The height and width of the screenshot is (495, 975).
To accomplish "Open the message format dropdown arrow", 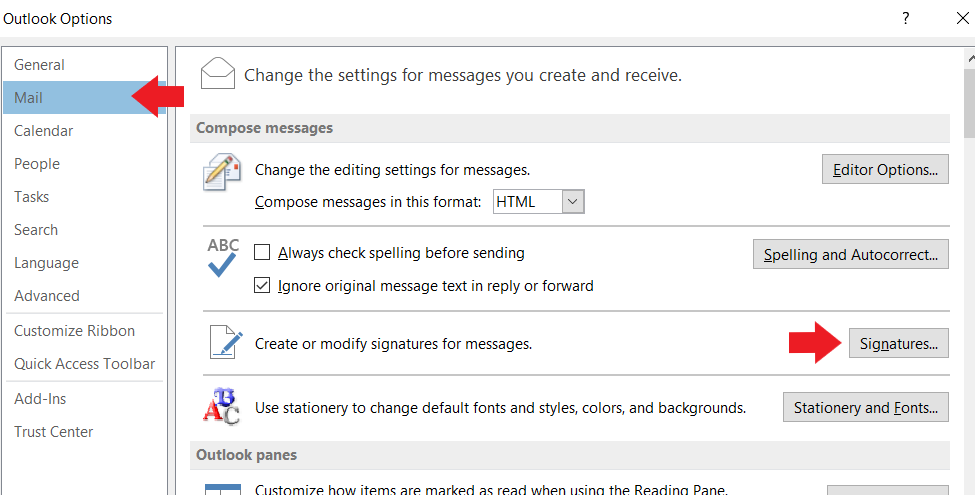I will coord(573,201).
